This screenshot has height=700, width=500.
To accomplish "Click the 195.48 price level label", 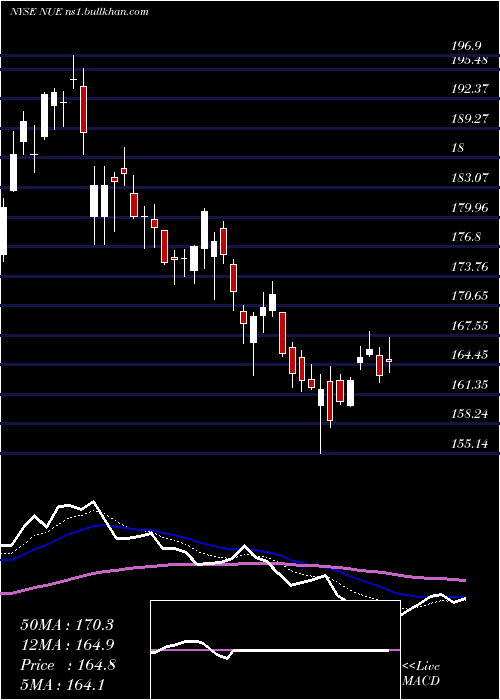I will [x=470, y=61].
